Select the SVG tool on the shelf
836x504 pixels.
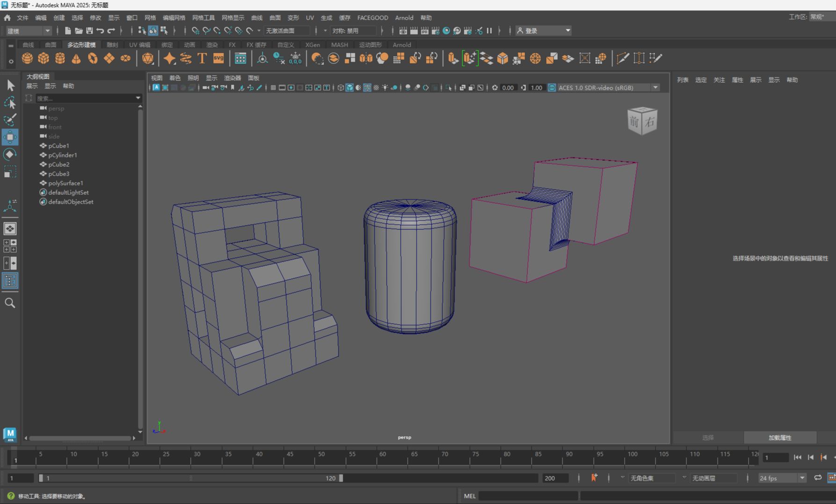click(217, 58)
